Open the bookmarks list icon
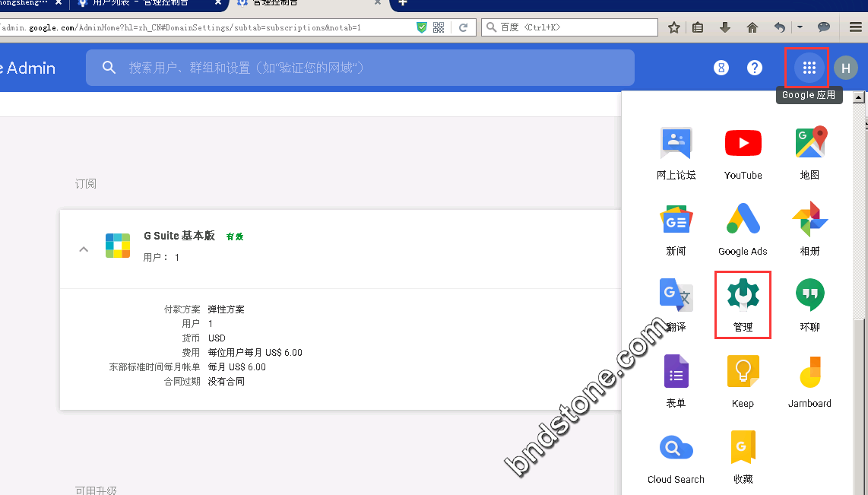 coord(698,27)
